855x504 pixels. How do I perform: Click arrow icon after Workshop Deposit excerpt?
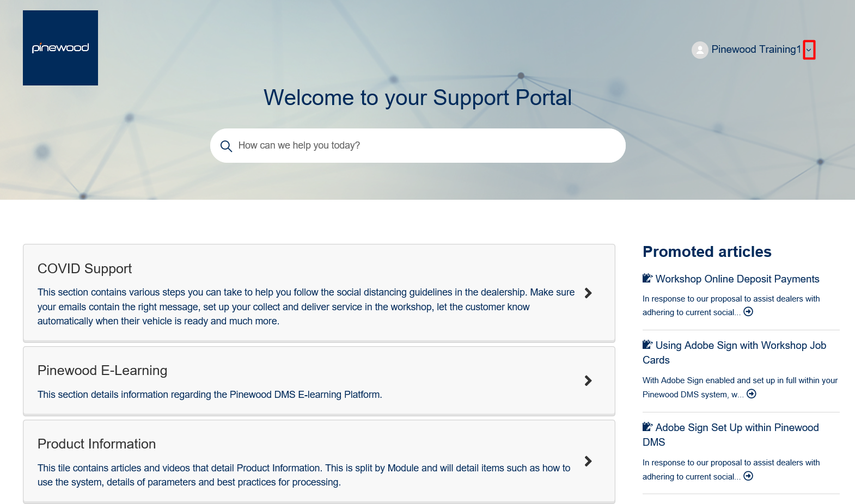click(x=748, y=312)
